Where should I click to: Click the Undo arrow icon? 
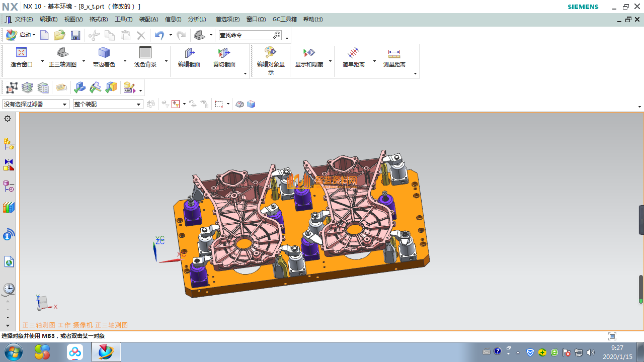[x=159, y=35]
